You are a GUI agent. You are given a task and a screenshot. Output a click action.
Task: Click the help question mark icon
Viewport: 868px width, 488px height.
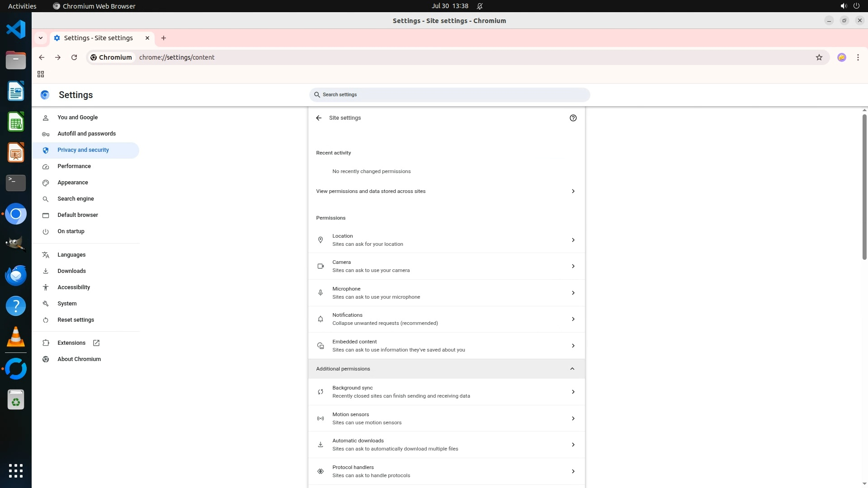click(x=573, y=118)
